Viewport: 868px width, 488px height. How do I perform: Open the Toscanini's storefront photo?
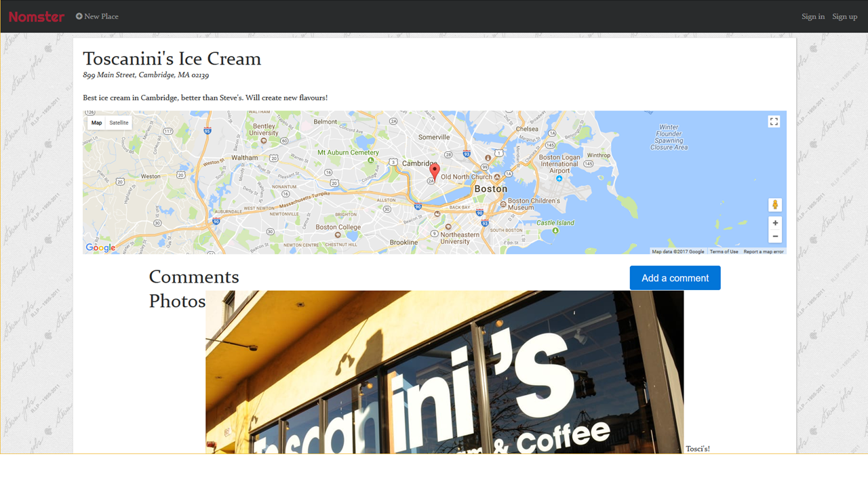pos(444,372)
